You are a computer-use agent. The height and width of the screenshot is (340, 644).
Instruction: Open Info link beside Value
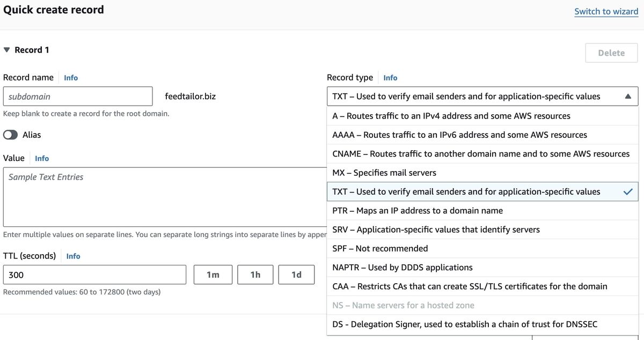coord(42,159)
